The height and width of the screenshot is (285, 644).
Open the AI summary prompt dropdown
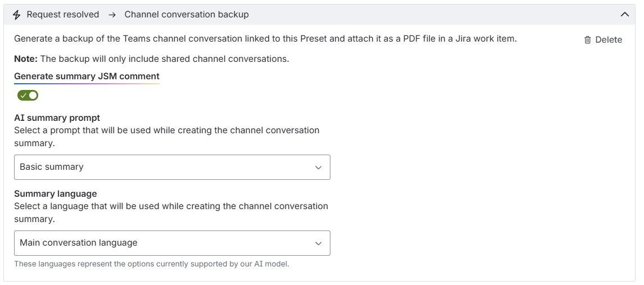click(x=172, y=167)
